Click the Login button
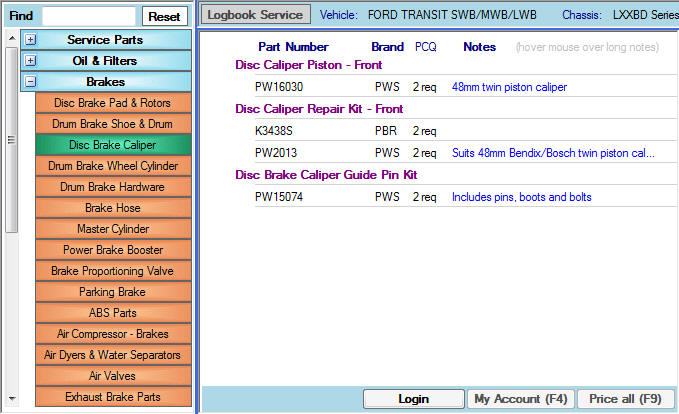The width and height of the screenshot is (679, 414). [413, 399]
